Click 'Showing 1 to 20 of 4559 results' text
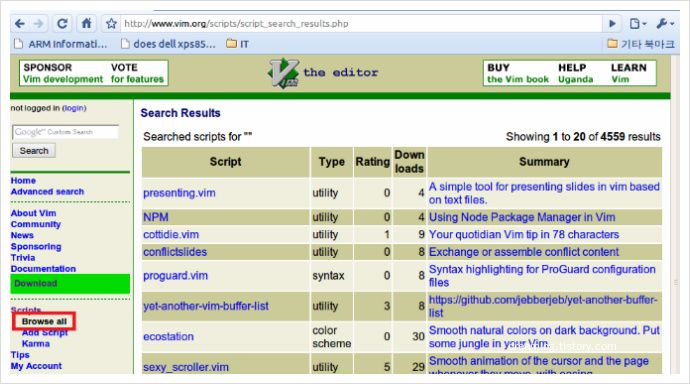This screenshot has width=690, height=384. tap(583, 137)
